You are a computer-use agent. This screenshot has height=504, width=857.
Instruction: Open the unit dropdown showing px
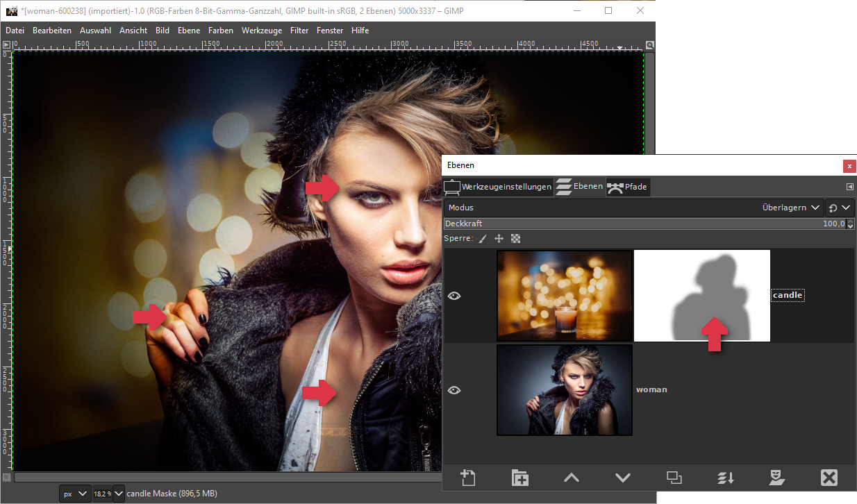pos(74,493)
